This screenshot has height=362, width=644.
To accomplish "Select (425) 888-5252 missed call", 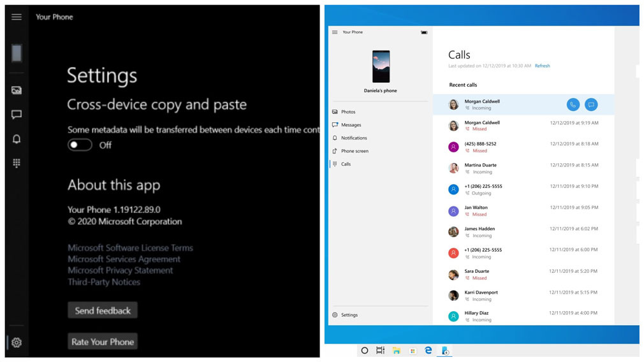I will coord(523,147).
